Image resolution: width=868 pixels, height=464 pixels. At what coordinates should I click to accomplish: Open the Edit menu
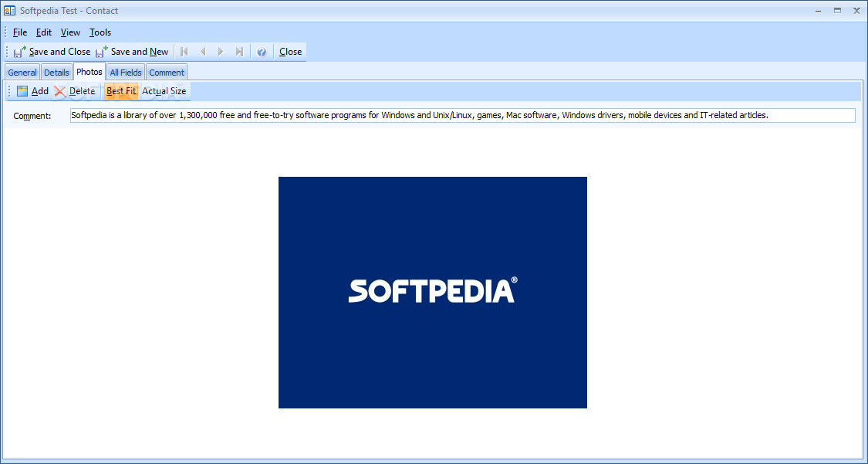(44, 32)
